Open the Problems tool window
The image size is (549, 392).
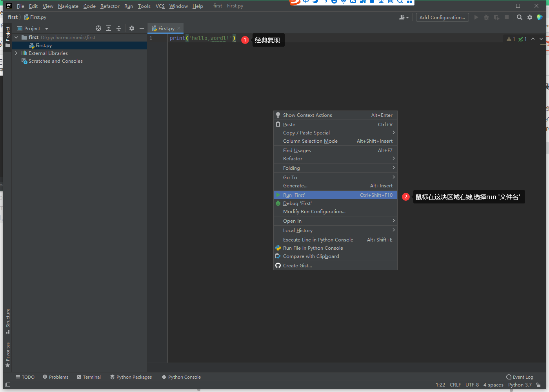(56, 377)
